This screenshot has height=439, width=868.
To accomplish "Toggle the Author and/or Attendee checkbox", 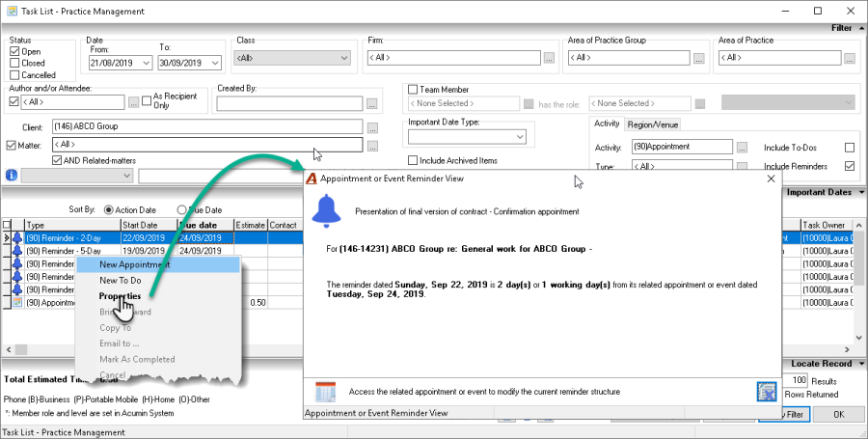I will click(14, 101).
